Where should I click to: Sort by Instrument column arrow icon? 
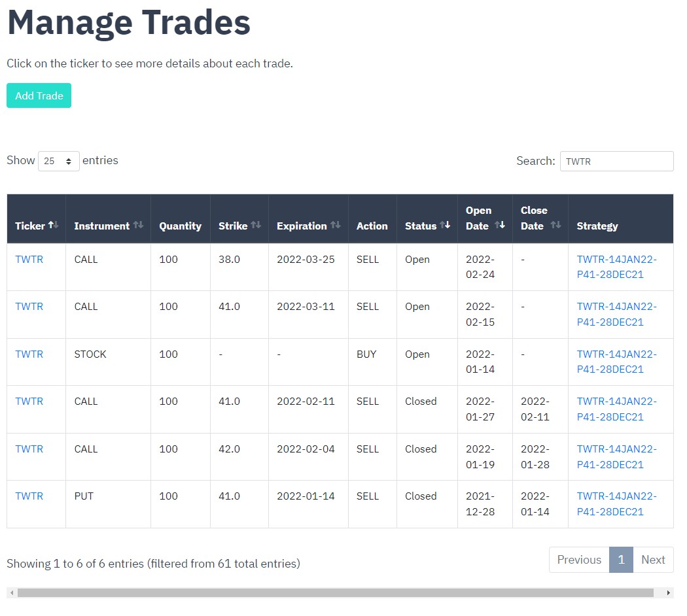[139, 226]
